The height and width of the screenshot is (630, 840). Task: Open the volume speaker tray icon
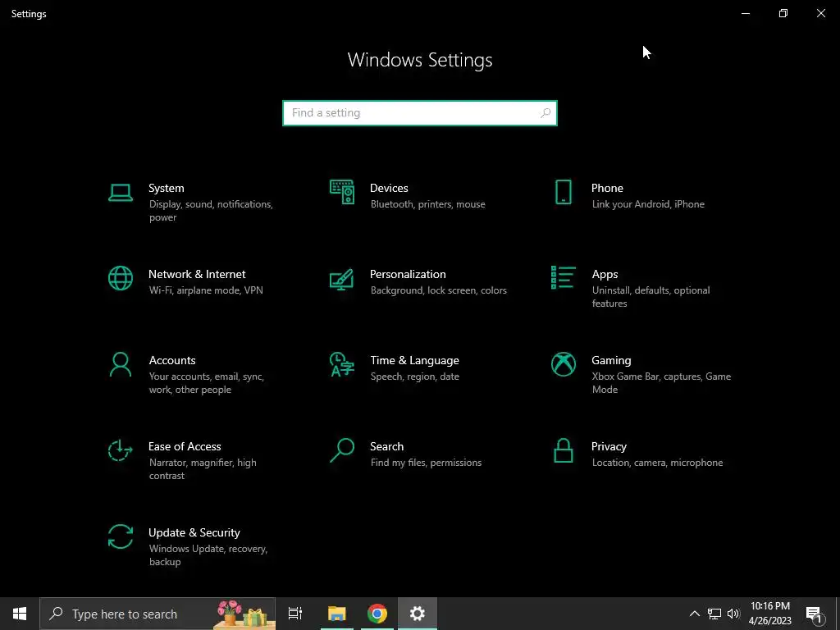tap(733, 614)
